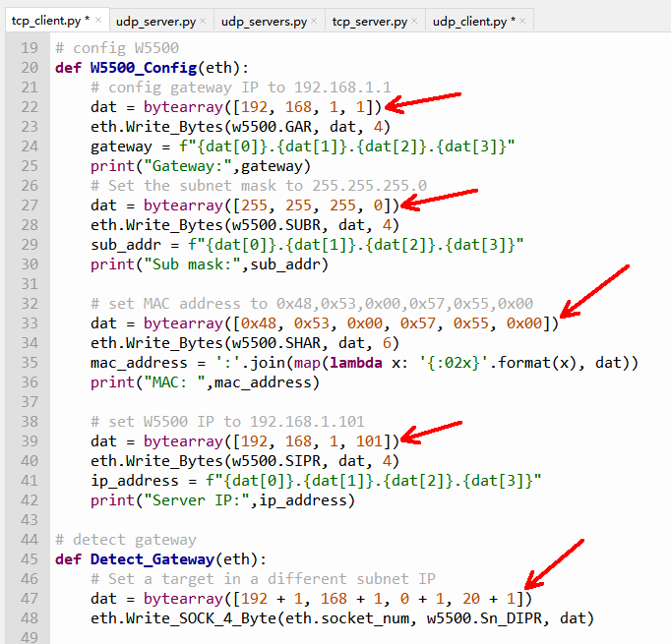Click the Detect_Gateway function name

coord(152,559)
